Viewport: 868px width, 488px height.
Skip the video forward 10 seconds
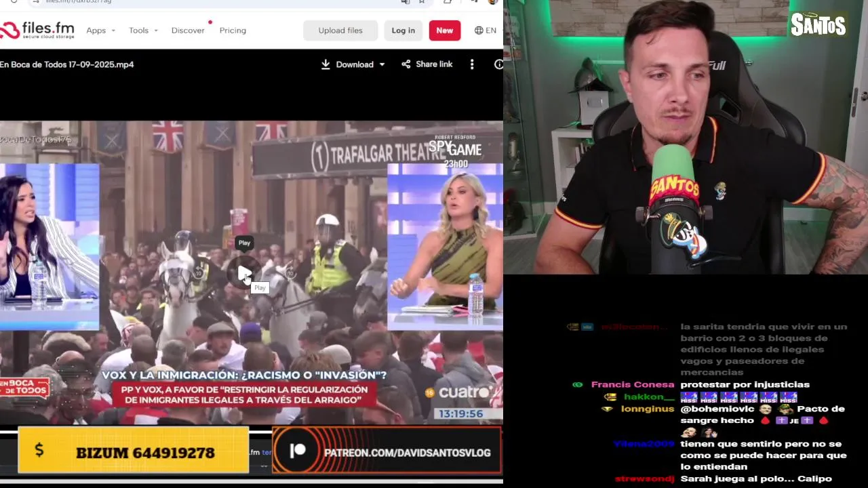[x=290, y=273]
